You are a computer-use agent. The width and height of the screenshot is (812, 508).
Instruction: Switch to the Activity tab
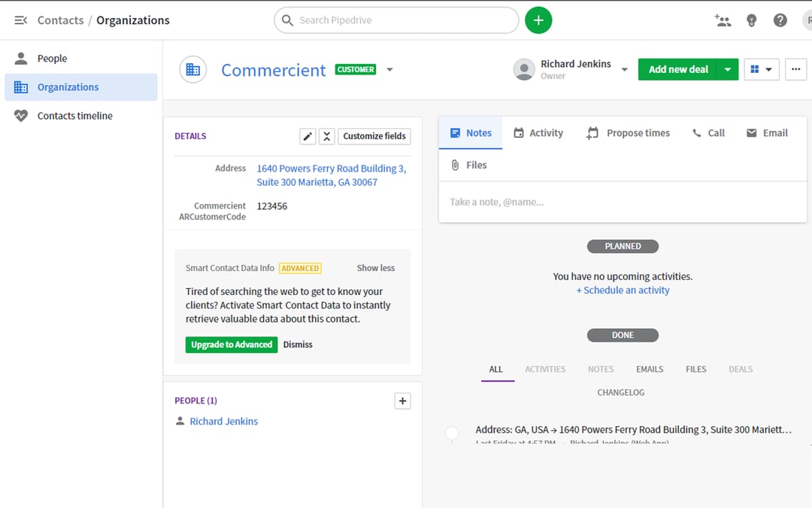pyautogui.click(x=538, y=132)
